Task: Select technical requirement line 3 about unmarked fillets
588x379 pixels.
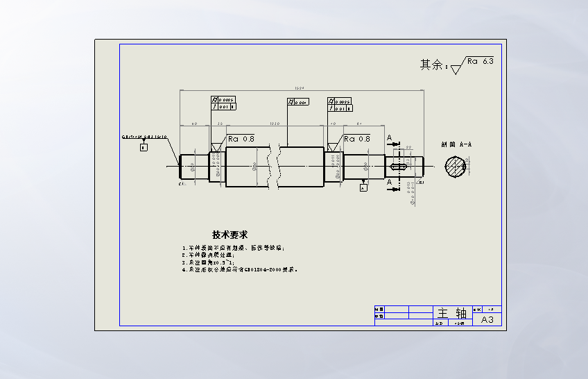Action: (208, 262)
